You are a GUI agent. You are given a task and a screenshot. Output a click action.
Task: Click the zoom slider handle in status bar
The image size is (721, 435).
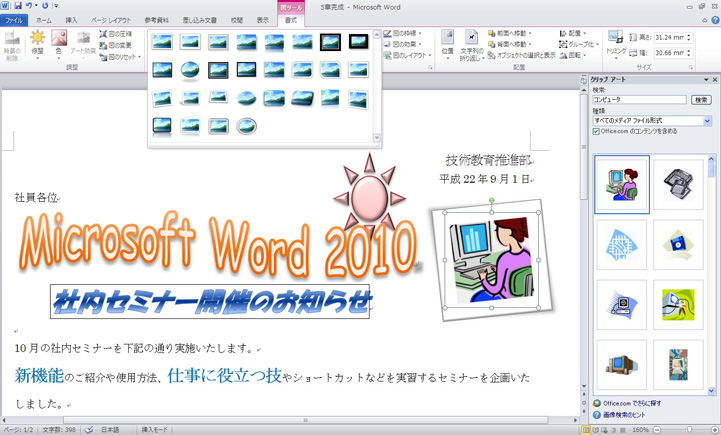[x=689, y=430]
